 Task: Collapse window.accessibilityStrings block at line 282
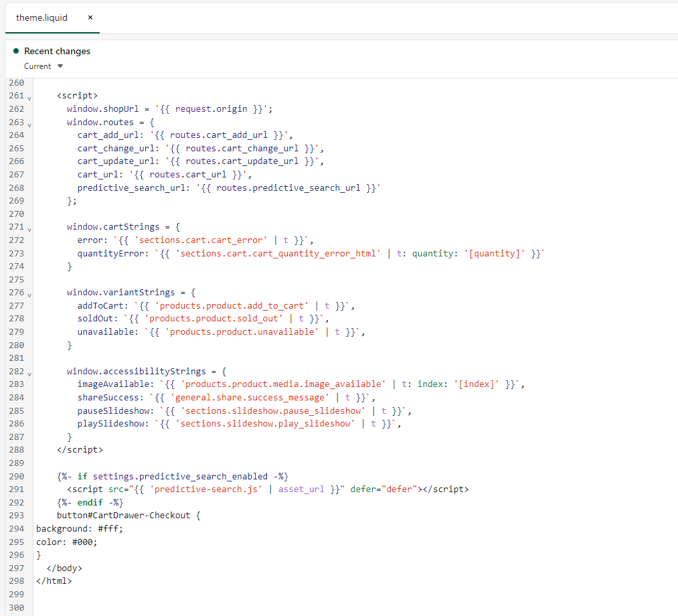pyautogui.click(x=29, y=373)
